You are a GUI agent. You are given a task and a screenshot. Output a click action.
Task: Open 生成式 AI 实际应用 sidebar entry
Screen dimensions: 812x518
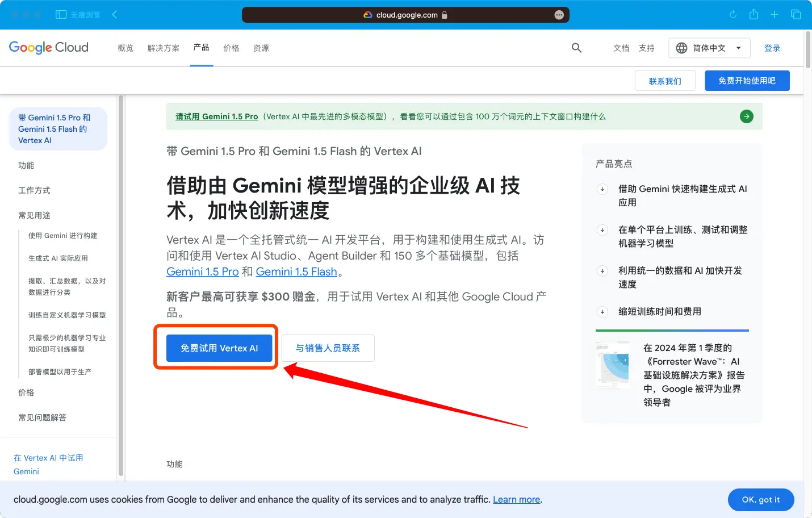(58, 258)
